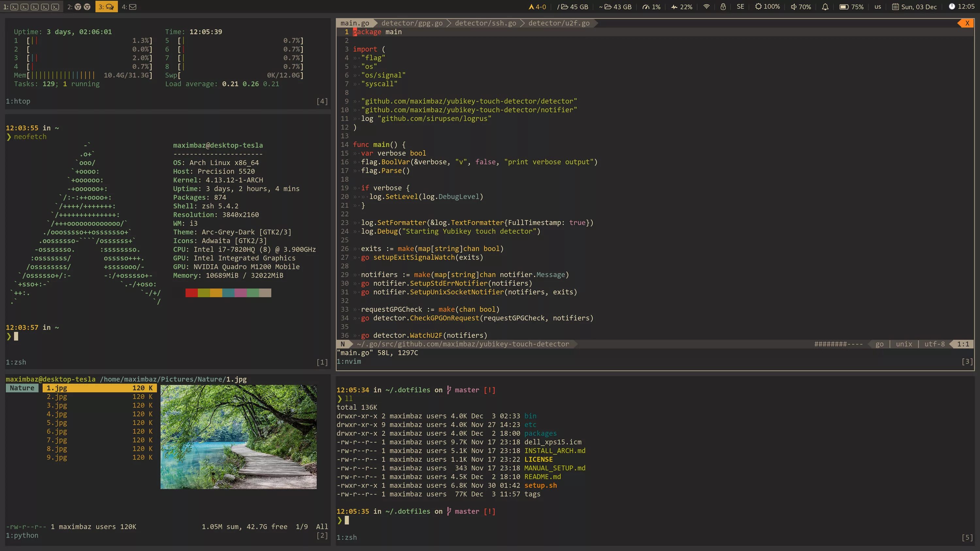Click the memory pulse icon showing 22%

[674, 7]
